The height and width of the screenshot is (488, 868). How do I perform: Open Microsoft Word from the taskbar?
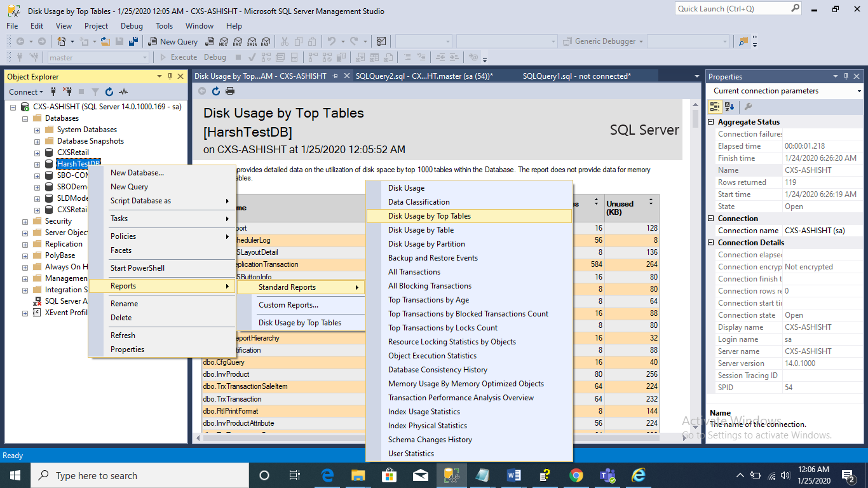tap(514, 475)
